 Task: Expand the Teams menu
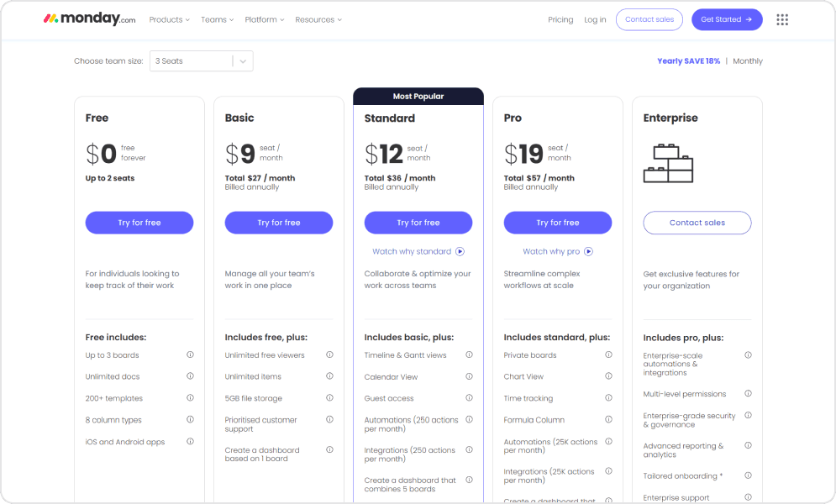point(217,19)
